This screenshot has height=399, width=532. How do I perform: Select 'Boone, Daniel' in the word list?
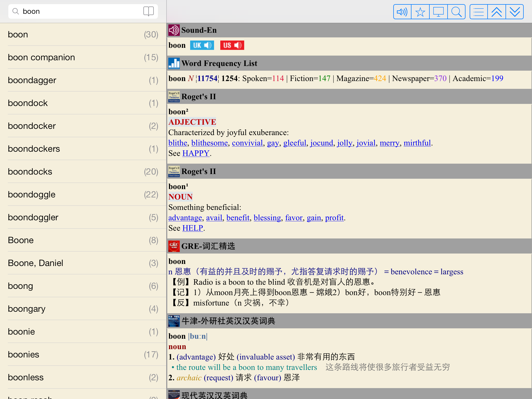click(x=83, y=263)
